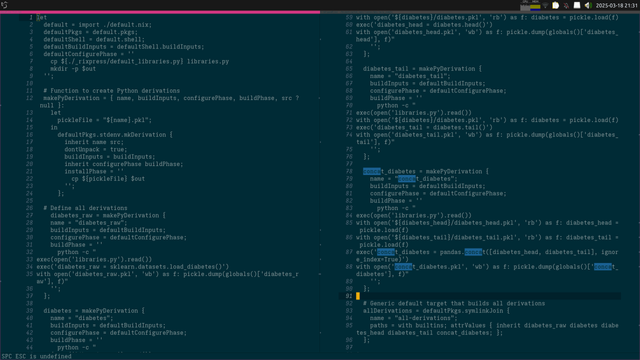Click "defaultConfigurePhase = ''" on line 6
The height and width of the screenshot is (360, 640).
pyautogui.click(x=89, y=54)
